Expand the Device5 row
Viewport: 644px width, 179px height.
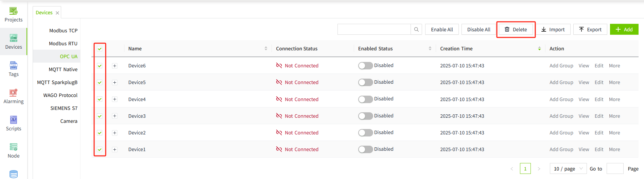(x=115, y=82)
